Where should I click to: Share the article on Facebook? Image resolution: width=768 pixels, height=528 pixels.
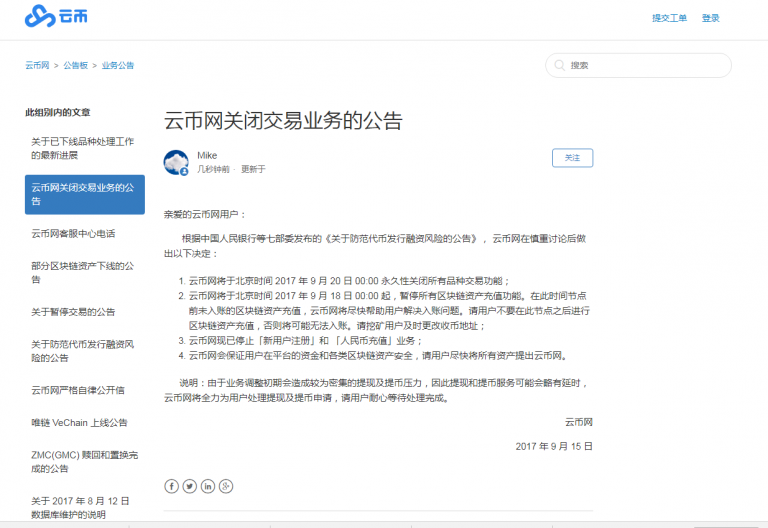(172, 486)
